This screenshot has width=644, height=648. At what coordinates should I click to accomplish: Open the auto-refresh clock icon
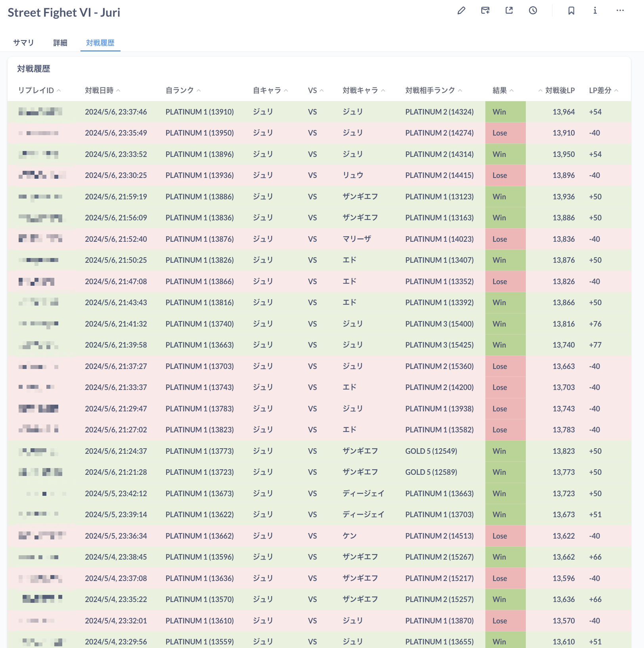[x=533, y=11]
